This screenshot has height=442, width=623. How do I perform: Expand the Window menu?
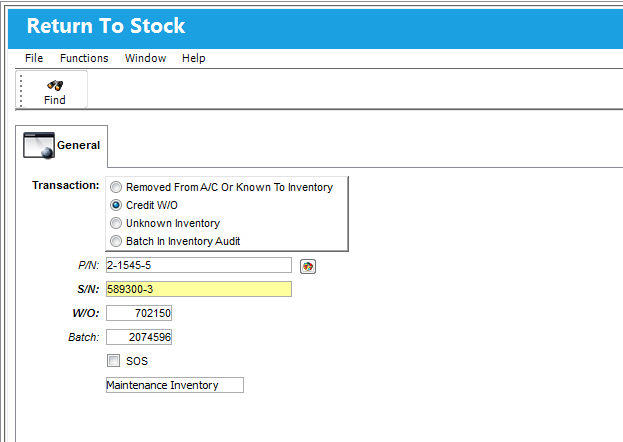(145, 58)
